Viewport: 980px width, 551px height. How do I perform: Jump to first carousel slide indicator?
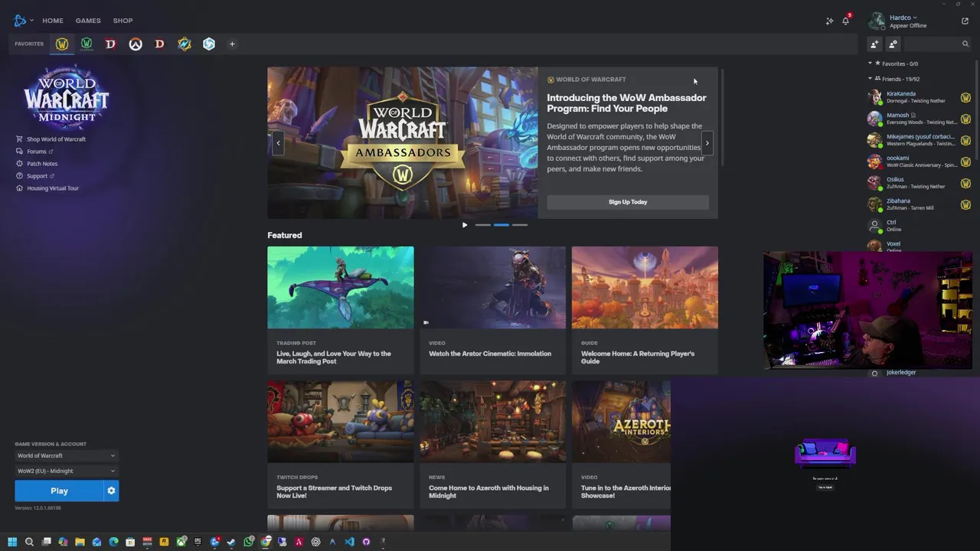tap(482, 225)
